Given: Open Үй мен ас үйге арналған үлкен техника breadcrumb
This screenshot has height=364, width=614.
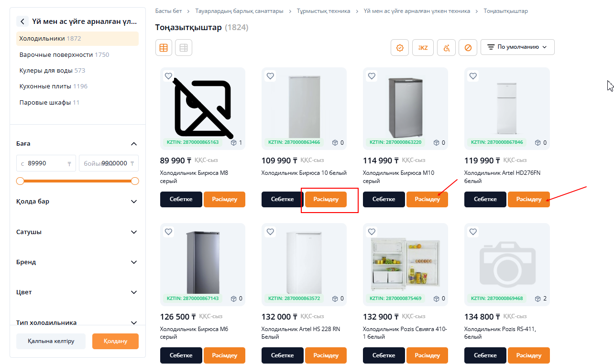Looking at the screenshot, I should (417, 11).
